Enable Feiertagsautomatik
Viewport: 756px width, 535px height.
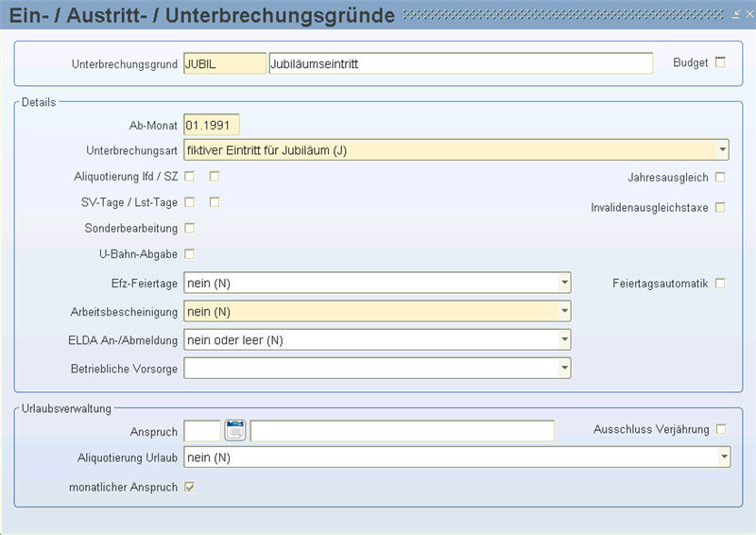pyautogui.click(x=720, y=283)
